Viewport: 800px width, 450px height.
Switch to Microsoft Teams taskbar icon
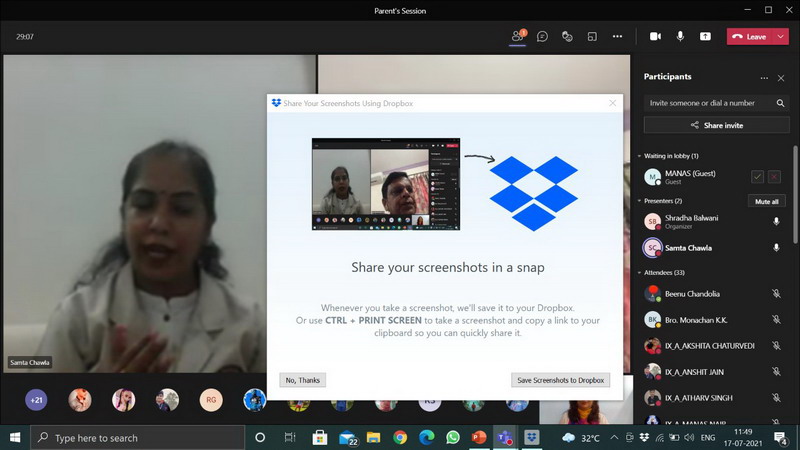(x=505, y=437)
